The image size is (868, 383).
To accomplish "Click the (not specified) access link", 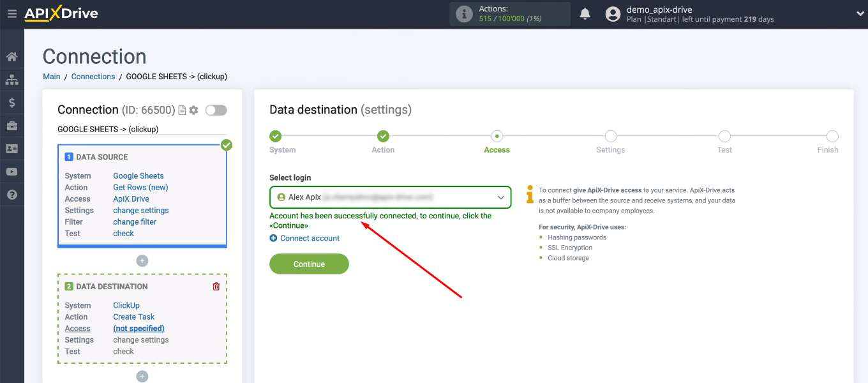I will [138, 329].
